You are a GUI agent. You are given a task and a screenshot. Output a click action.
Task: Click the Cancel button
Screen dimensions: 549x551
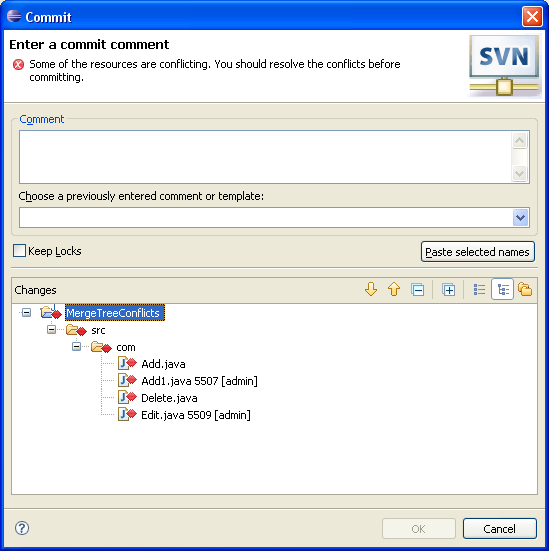point(499,528)
